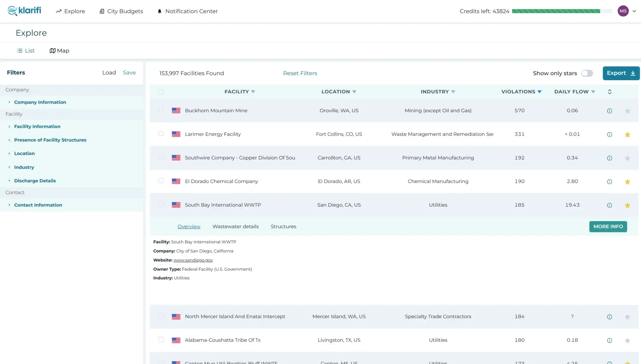This screenshot has width=641, height=364.
Task: Click the Klarifi logo icon
Action: point(12,11)
